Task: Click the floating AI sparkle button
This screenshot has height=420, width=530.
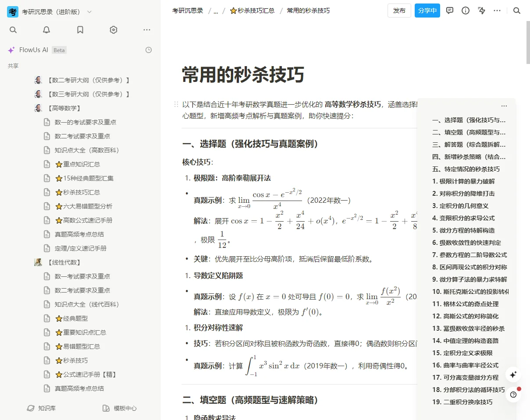Action: tap(513, 374)
